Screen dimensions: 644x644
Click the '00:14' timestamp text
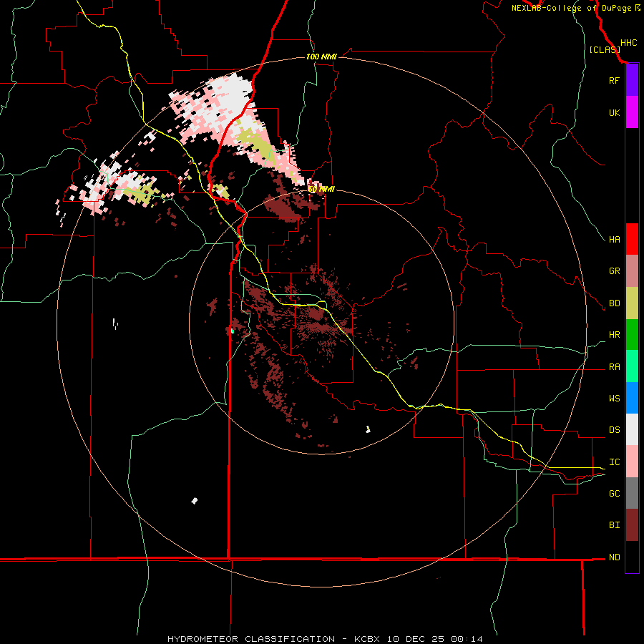pos(467,639)
